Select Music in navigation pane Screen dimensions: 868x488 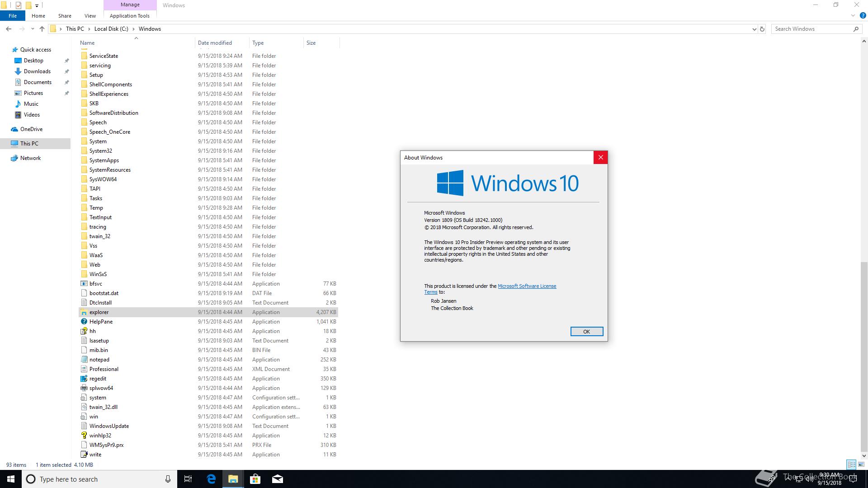click(31, 104)
